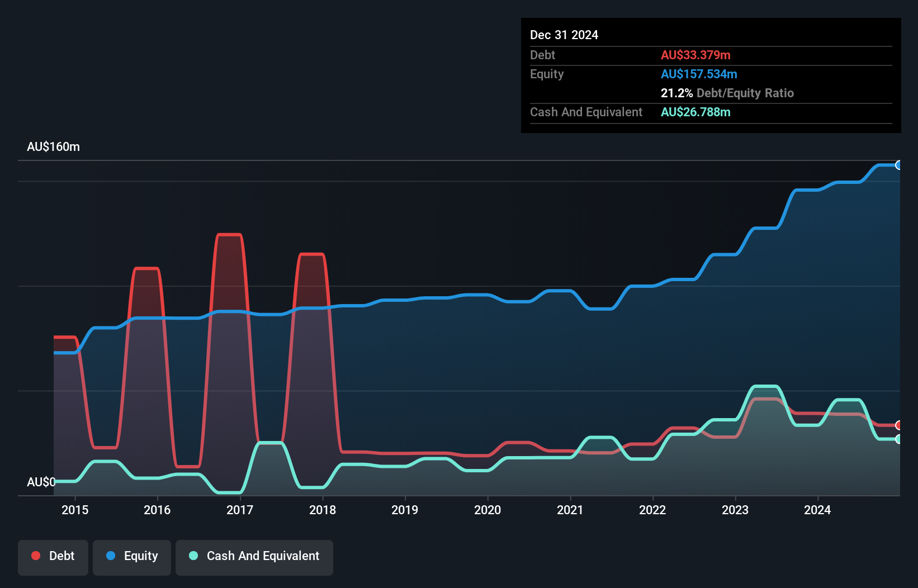Toggle the Cash And Equivalent legend button
Screen dimensions: 918x588
(x=254, y=557)
